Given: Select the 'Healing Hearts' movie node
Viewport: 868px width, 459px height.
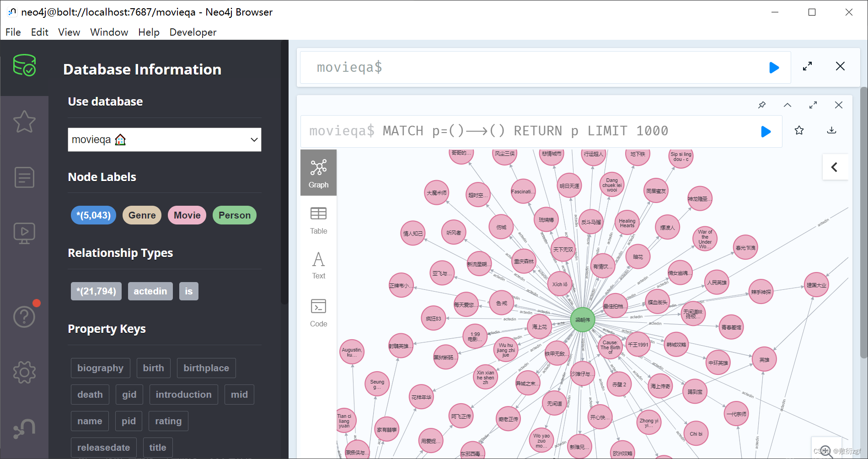Looking at the screenshot, I should [627, 223].
